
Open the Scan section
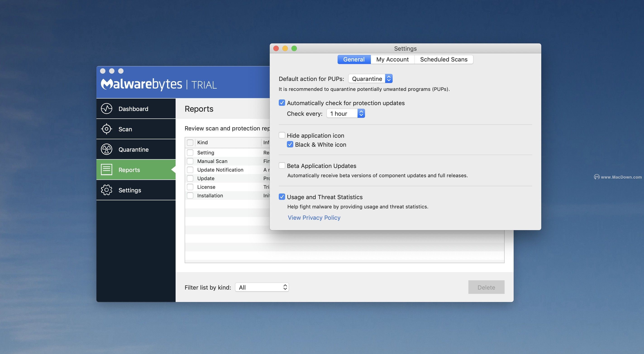point(136,129)
